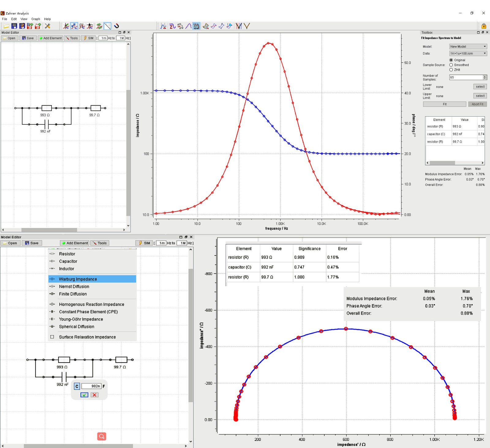This screenshot has height=448, width=490.
Task: Click the magnet snap icon in toolbar
Action: tap(117, 26)
